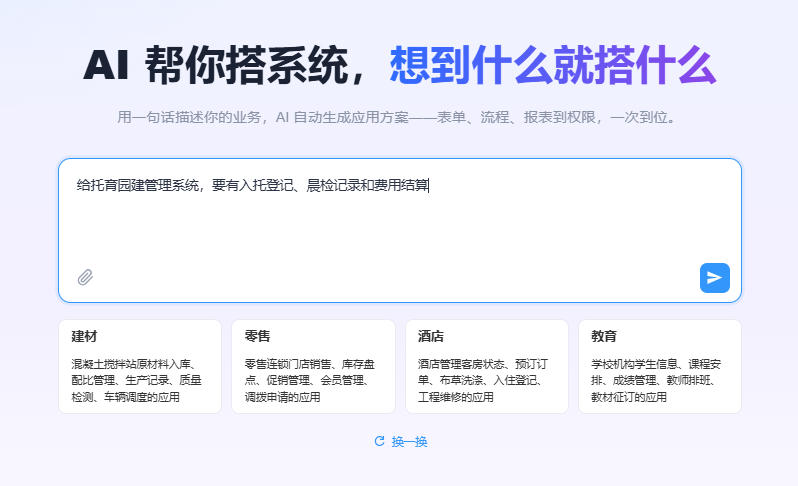The width and height of the screenshot is (798, 486).
Task: Click the refresh icon beside 换一换
Action: pos(379,441)
